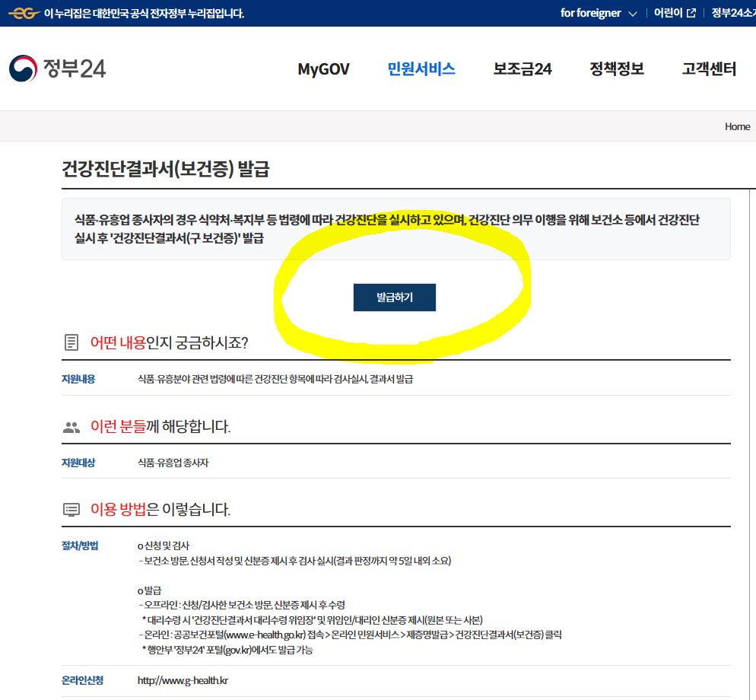Click the gray summary box about 식품·유흥업 종사자
Screen dimensions: 756x700
click(395, 229)
